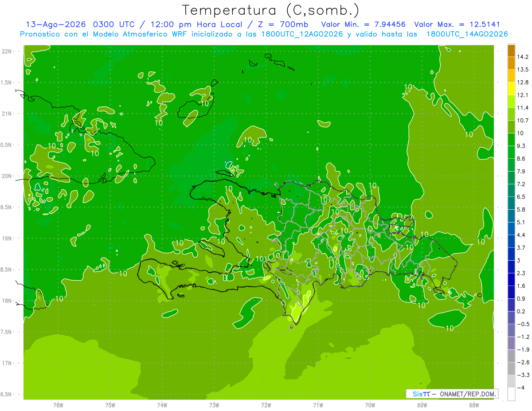
Task: Click the "0300 UTC" time label
Action: point(114,24)
